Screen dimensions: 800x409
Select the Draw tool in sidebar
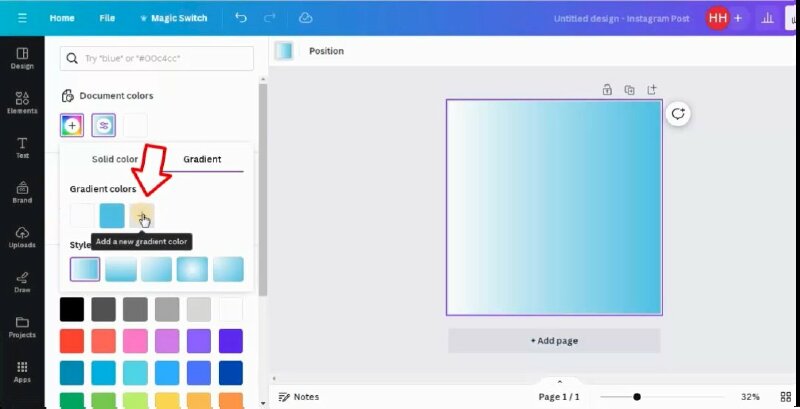click(x=22, y=282)
